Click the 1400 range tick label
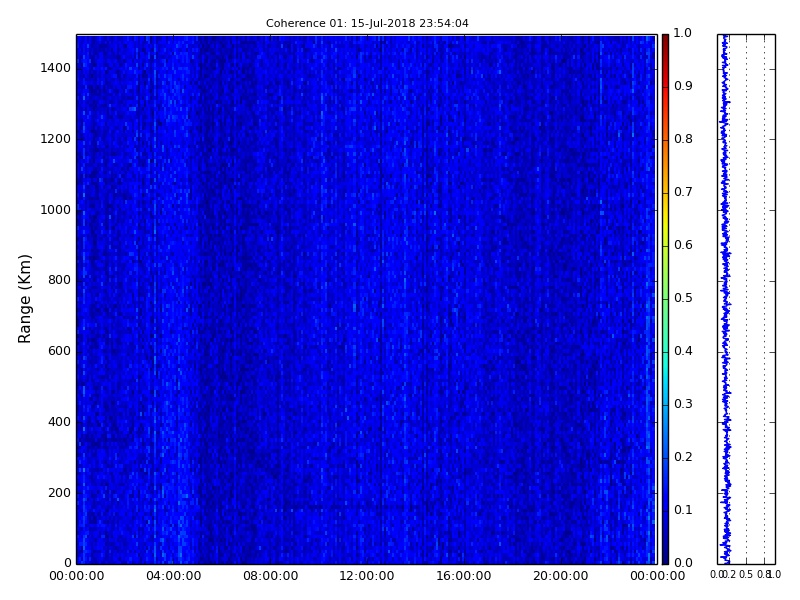800x600 pixels. [x=56, y=68]
